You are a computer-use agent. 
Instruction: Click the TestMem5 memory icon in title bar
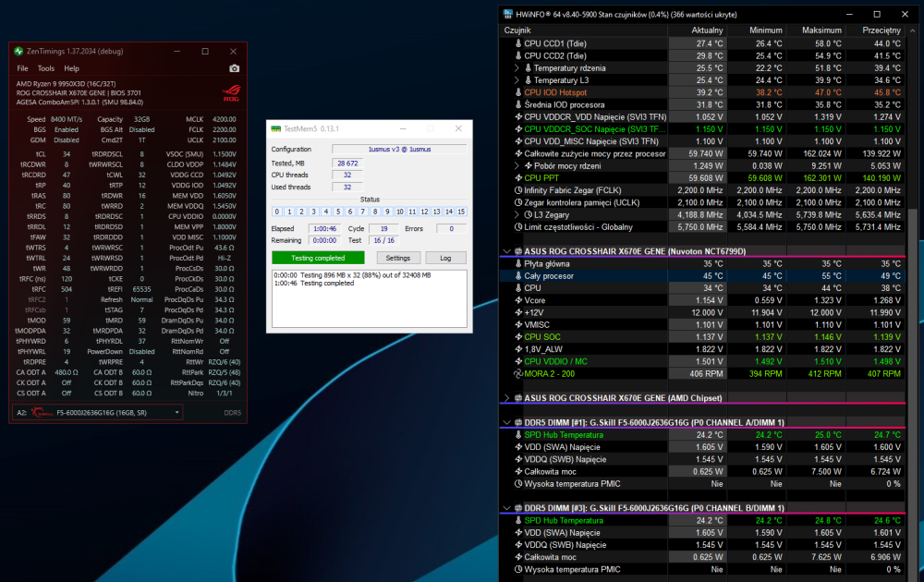tap(276, 129)
